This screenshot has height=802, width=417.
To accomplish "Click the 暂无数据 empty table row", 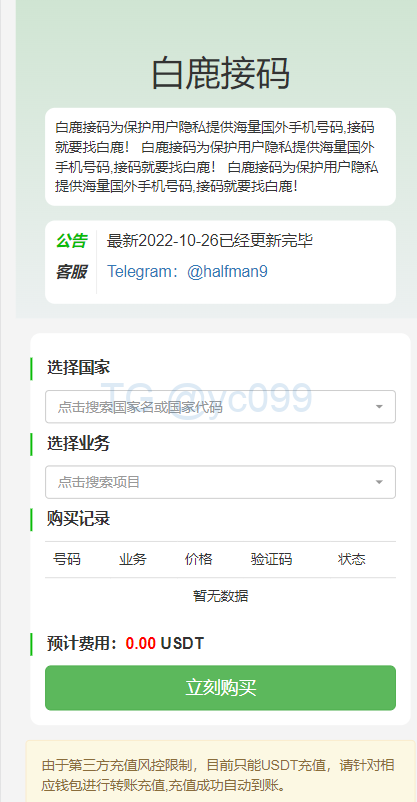I will click(221, 596).
